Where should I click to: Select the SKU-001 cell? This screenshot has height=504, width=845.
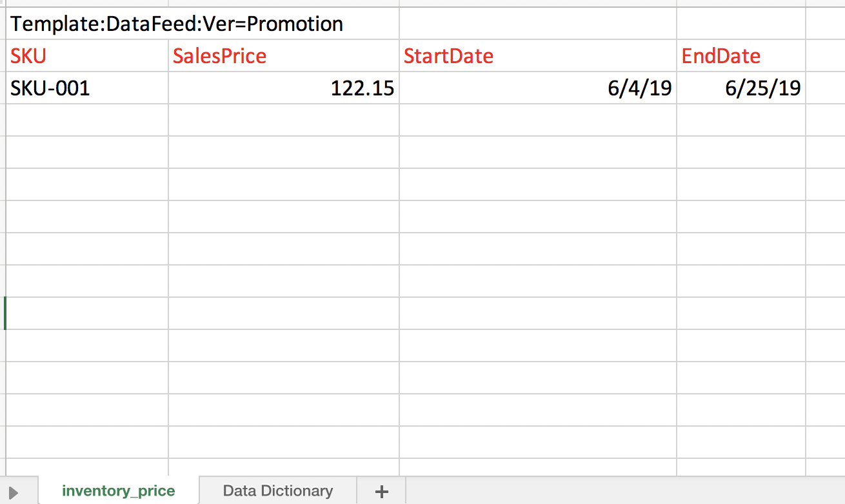click(x=87, y=88)
